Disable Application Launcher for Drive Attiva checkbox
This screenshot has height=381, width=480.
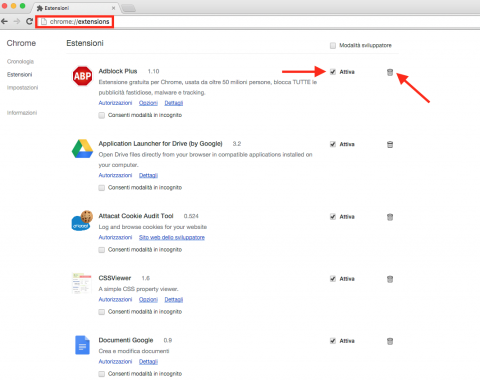coord(333,144)
